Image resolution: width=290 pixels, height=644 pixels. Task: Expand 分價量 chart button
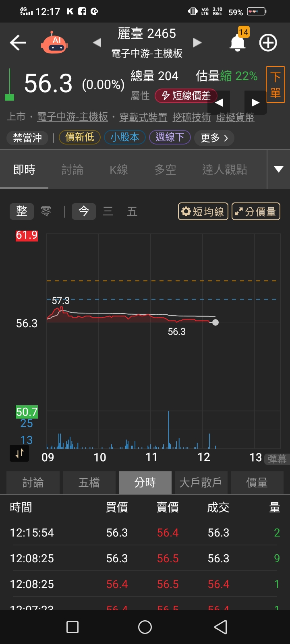coord(256,211)
